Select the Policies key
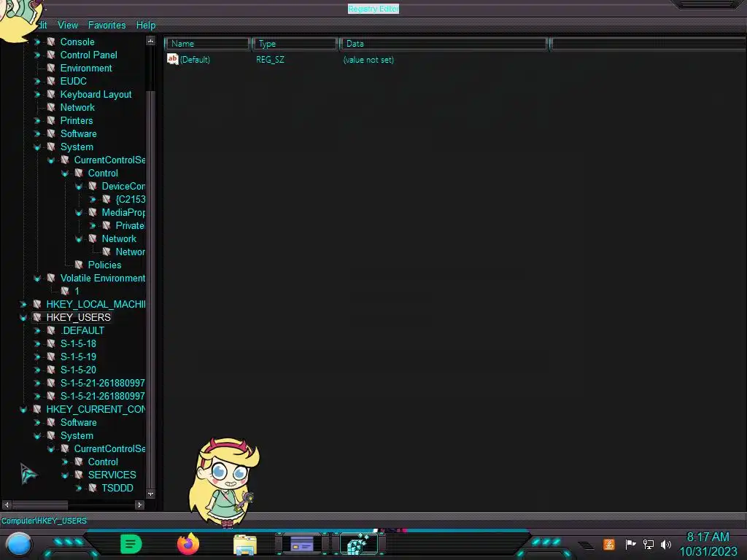The width and height of the screenshot is (747, 560). (x=104, y=265)
